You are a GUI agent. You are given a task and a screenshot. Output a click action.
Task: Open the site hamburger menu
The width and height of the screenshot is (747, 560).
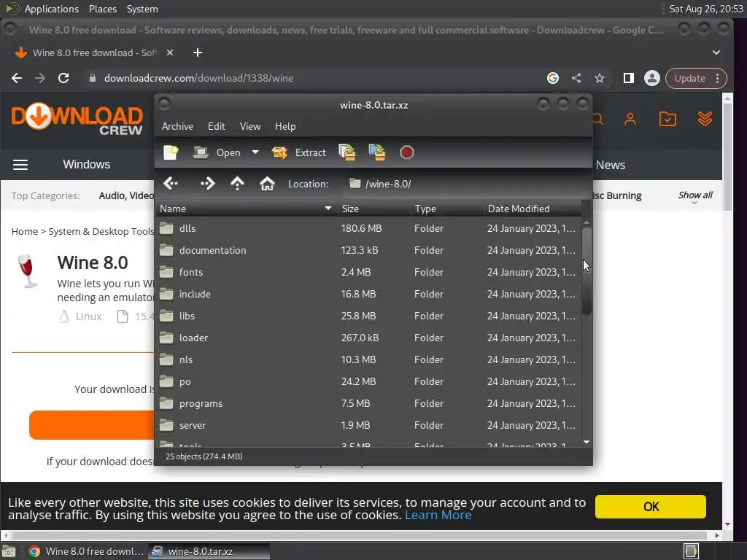click(x=20, y=165)
